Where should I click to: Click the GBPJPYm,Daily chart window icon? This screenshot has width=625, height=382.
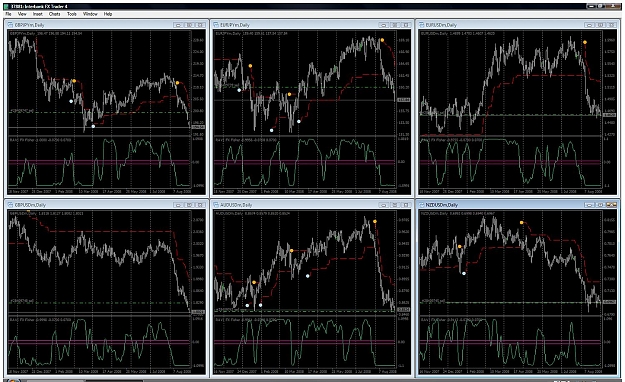(x=11, y=25)
